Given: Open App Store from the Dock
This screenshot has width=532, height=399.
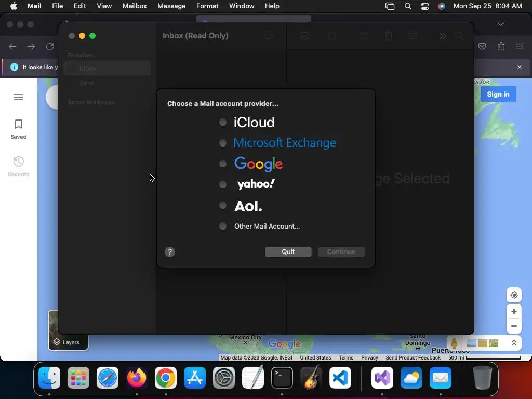Looking at the screenshot, I should click(x=195, y=378).
